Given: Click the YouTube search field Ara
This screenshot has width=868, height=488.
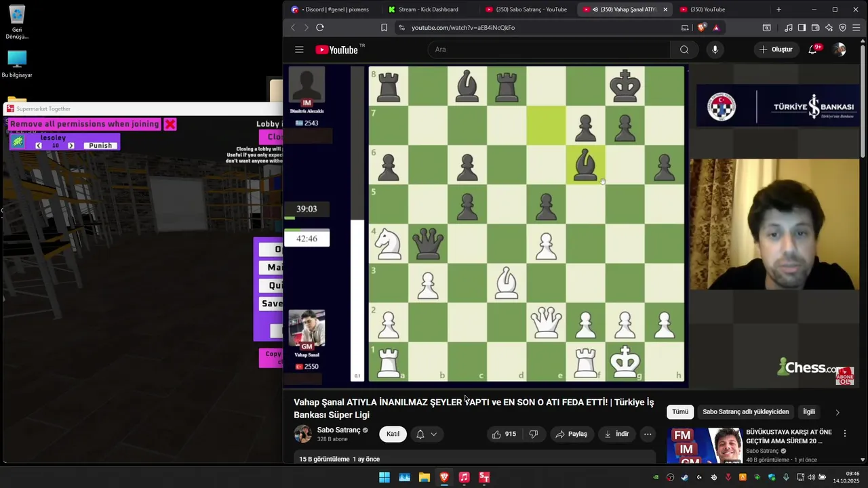Looking at the screenshot, I should 549,49.
